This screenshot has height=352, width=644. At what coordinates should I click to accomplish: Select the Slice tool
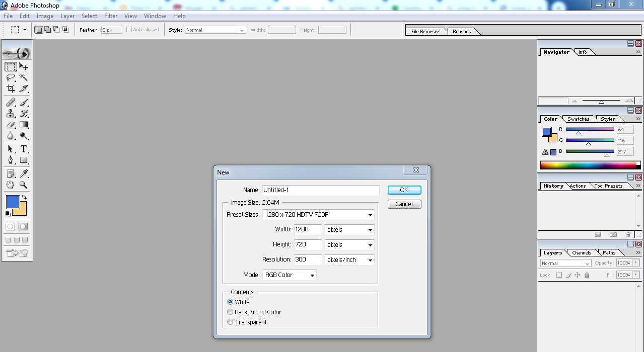click(x=24, y=89)
